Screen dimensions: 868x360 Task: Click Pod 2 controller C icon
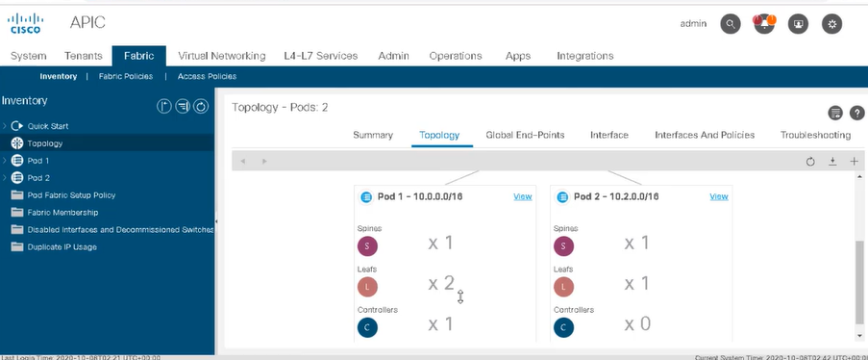pyautogui.click(x=563, y=327)
